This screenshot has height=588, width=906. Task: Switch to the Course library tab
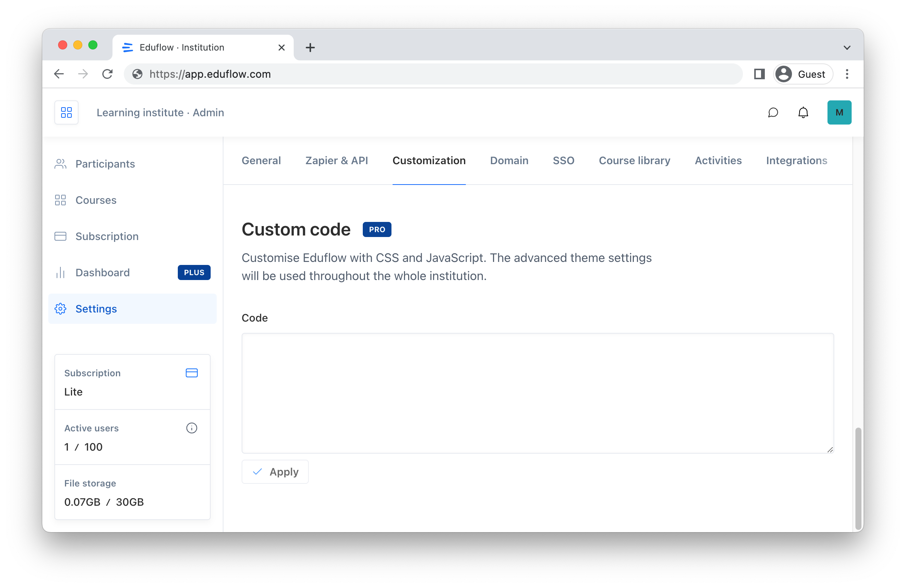(635, 161)
